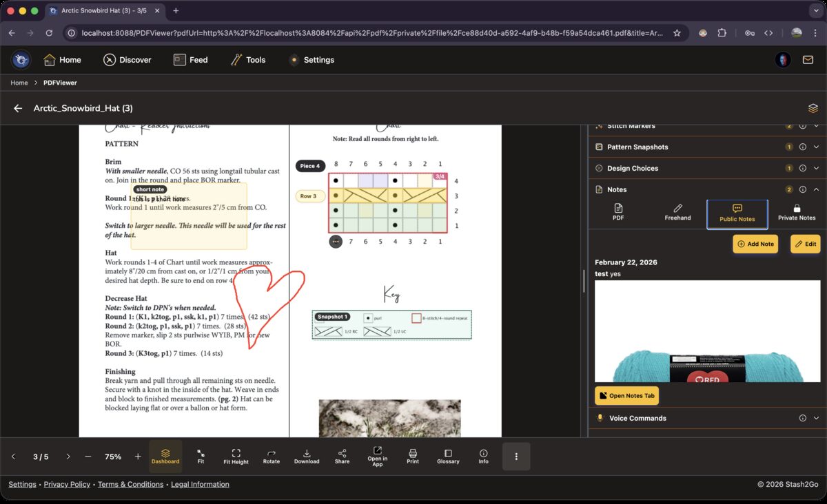Switch to the Private Notes tab
Screen dimensions: 827x504
[x=796, y=212]
